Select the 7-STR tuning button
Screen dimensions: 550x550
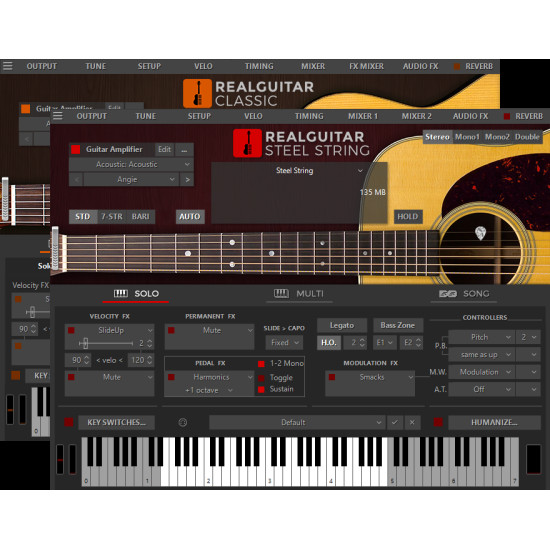pyautogui.click(x=112, y=216)
